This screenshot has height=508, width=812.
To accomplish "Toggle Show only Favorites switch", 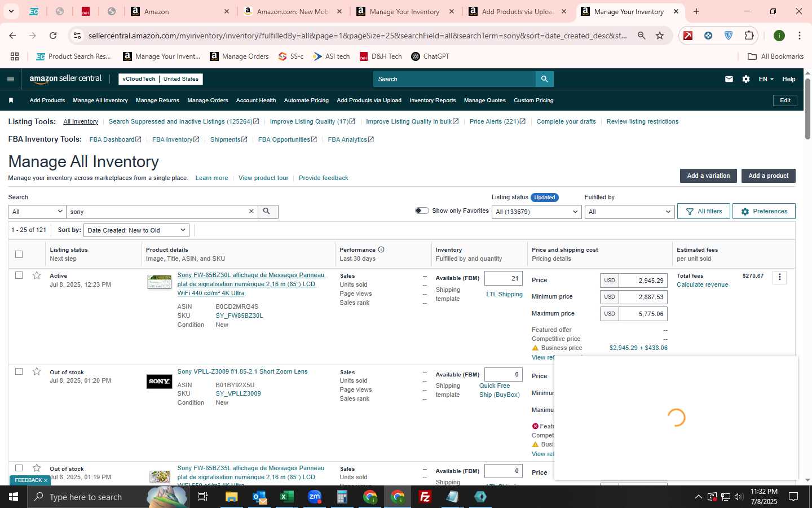I will (x=422, y=211).
